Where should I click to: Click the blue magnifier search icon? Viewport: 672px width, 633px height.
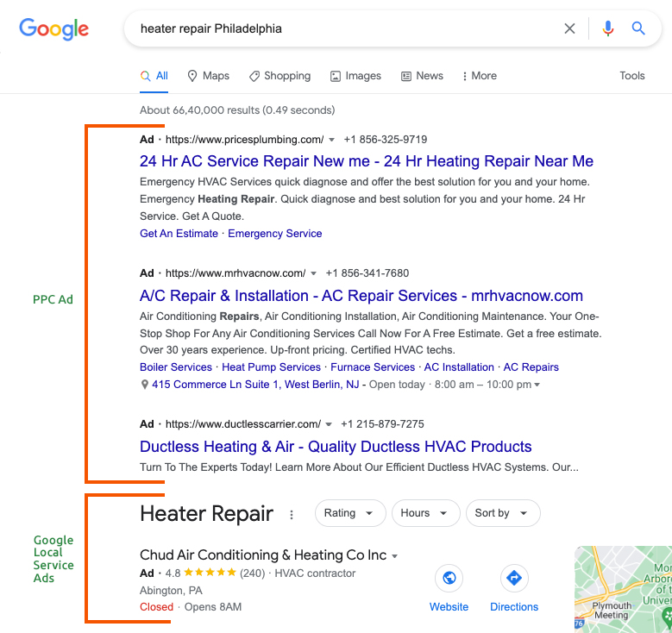click(x=638, y=28)
